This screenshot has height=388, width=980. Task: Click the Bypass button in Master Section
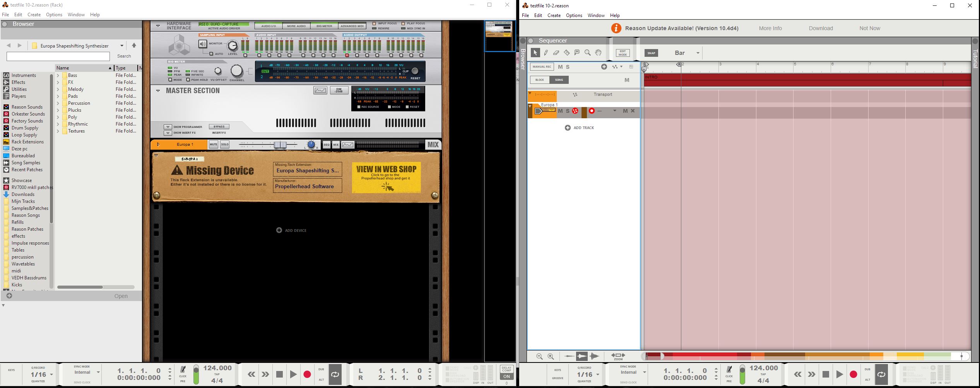219,127
